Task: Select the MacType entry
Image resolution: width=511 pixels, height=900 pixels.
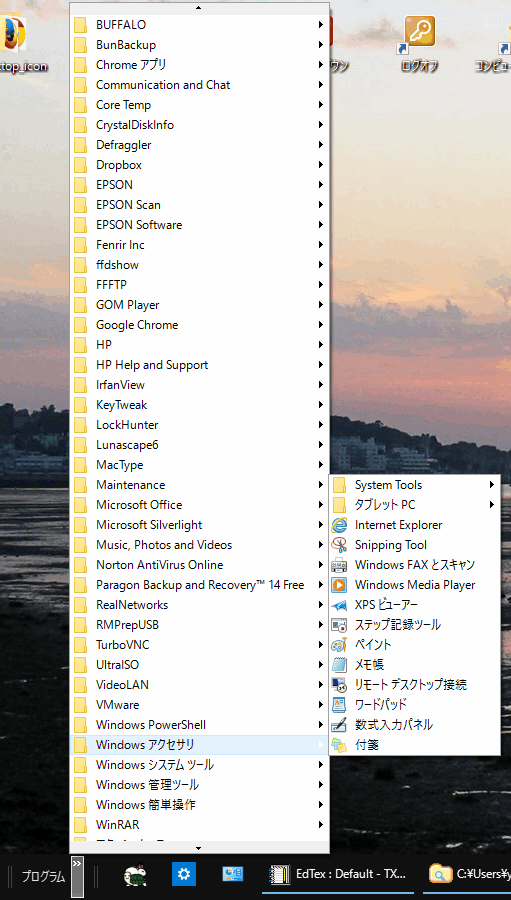Action: tap(199, 465)
